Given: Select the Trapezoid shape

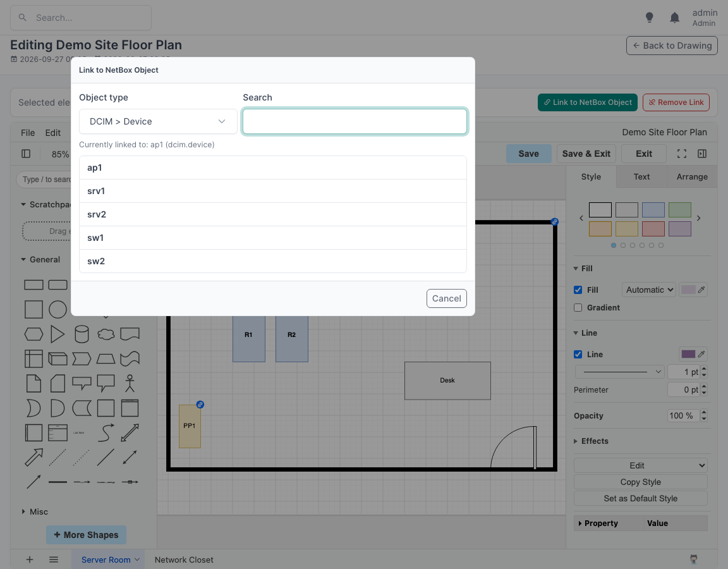Looking at the screenshot, I should pyautogui.click(x=106, y=358).
